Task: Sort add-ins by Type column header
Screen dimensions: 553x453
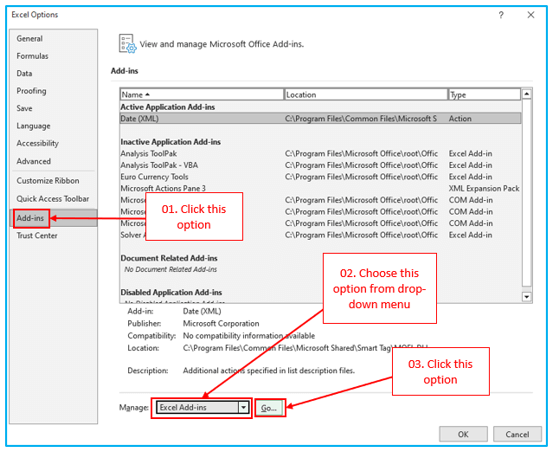Action: [485, 95]
